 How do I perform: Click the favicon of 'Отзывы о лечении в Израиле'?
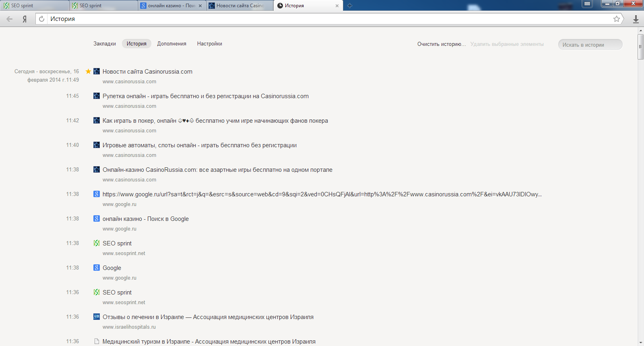pyautogui.click(x=97, y=317)
